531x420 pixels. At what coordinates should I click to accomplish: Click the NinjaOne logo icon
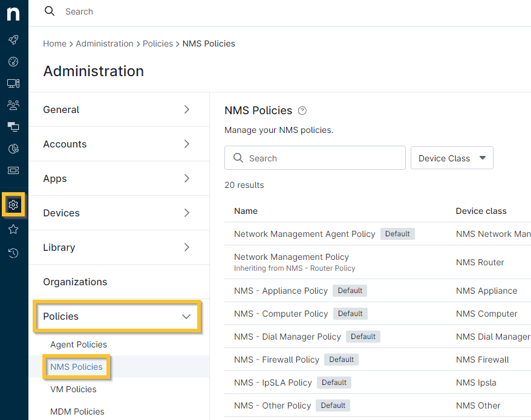click(x=13, y=13)
